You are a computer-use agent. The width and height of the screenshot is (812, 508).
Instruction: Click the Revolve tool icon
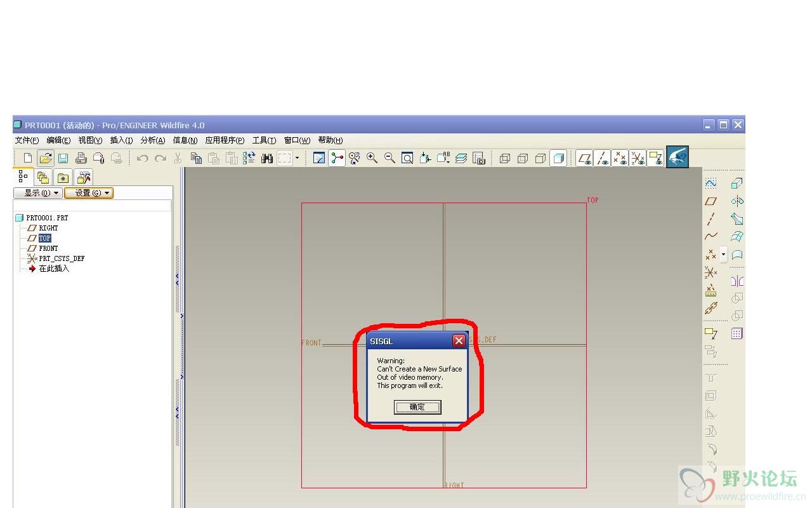click(737, 201)
